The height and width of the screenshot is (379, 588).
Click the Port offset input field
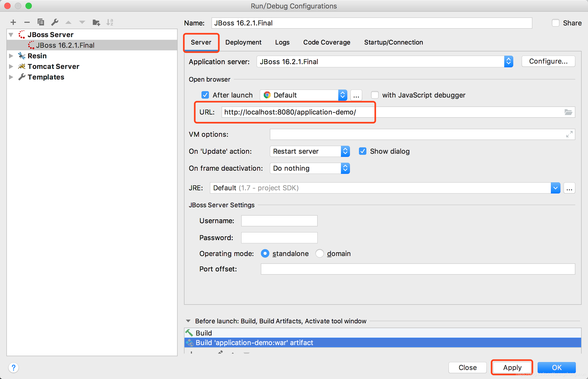pos(418,269)
